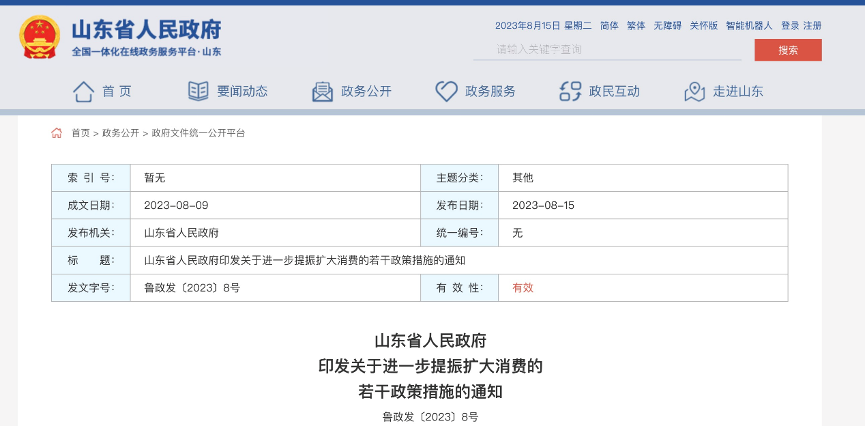
Task: Click the newspaper icon for 要闻动态
Action: click(198, 91)
